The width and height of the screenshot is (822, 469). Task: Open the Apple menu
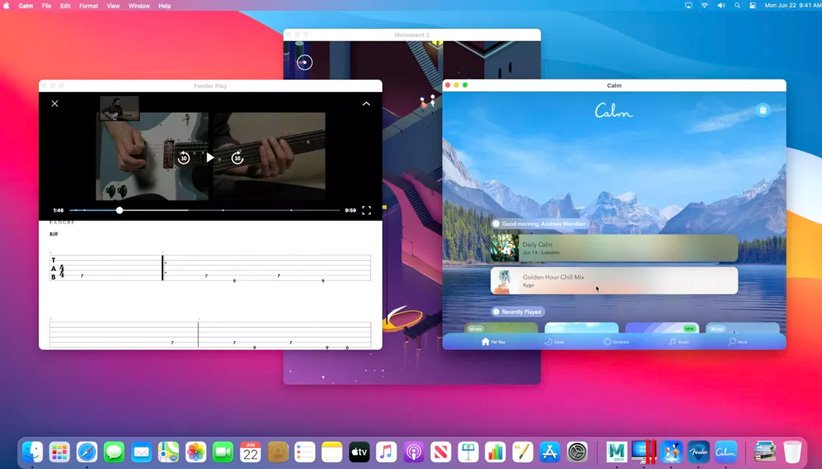click(7, 6)
